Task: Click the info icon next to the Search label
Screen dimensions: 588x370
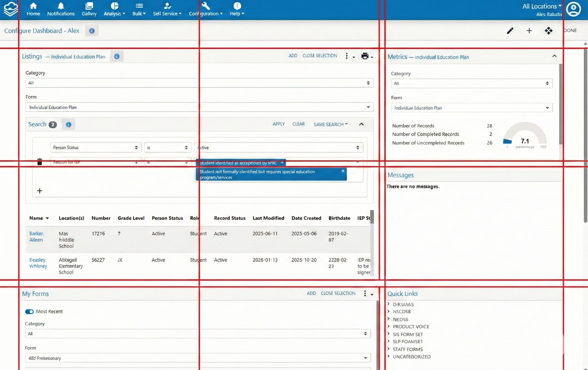Action: (68, 125)
